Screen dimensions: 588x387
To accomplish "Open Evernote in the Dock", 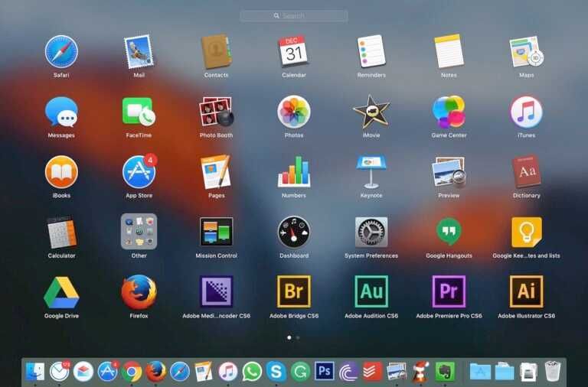I will coord(445,372).
